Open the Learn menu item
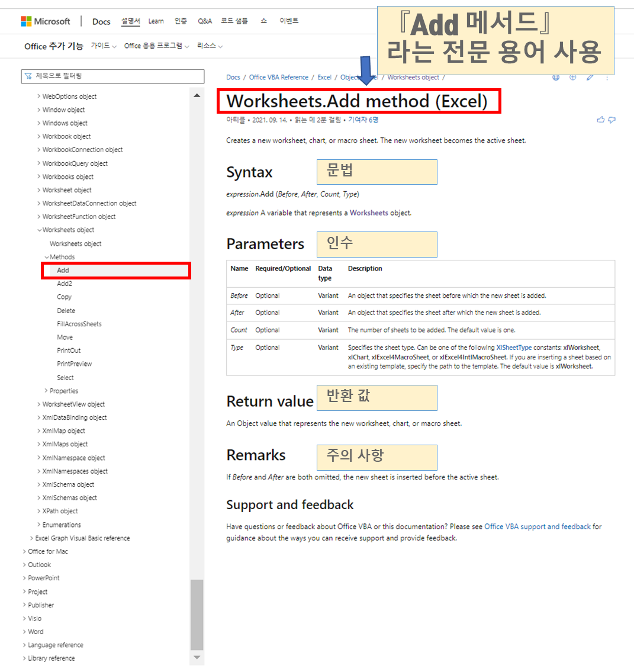The height and width of the screenshot is (672, 634). pos(156,21)
